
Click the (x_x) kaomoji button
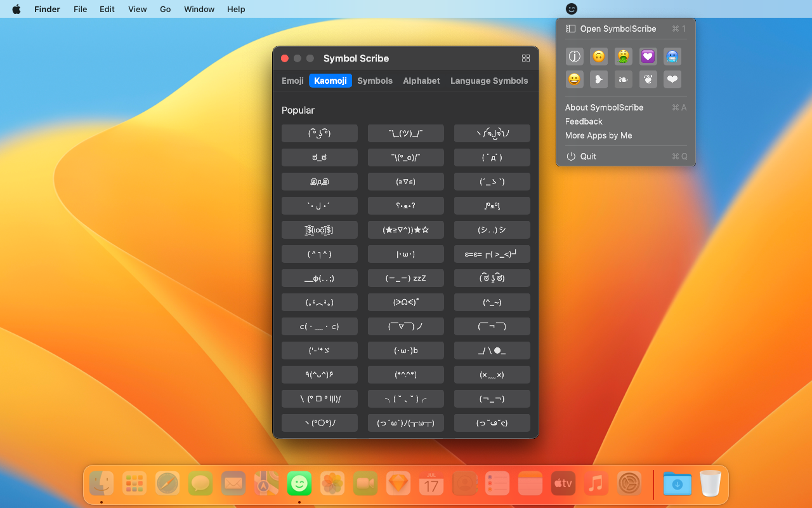coord(492,375)
